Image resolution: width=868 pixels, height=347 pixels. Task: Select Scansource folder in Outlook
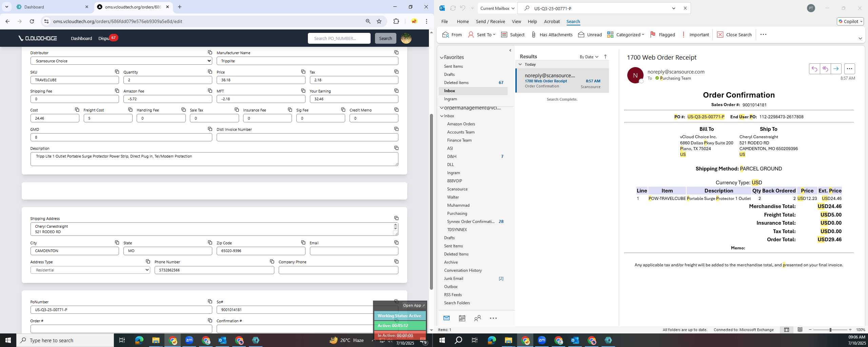coord(457,189)
